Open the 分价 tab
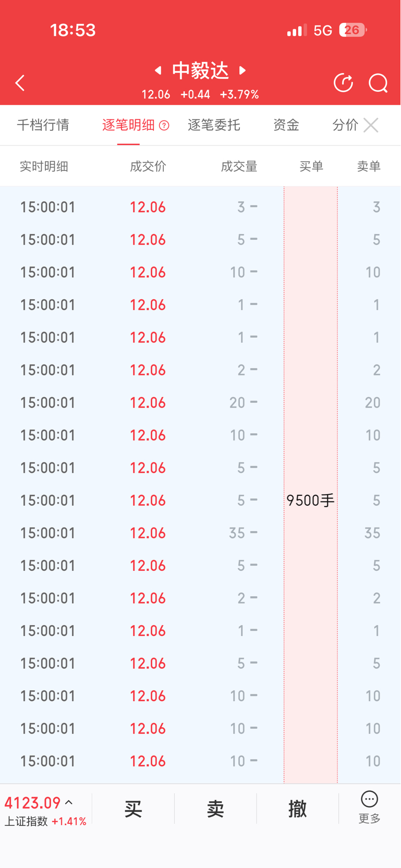 (345, 125)
